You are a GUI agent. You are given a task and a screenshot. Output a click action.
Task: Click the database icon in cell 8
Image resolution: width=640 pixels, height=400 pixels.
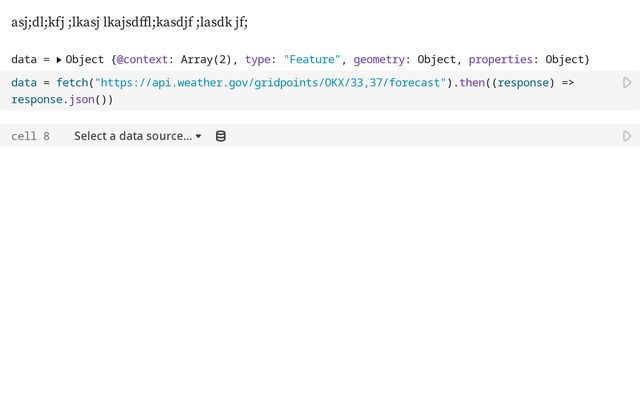click(221, 136)
